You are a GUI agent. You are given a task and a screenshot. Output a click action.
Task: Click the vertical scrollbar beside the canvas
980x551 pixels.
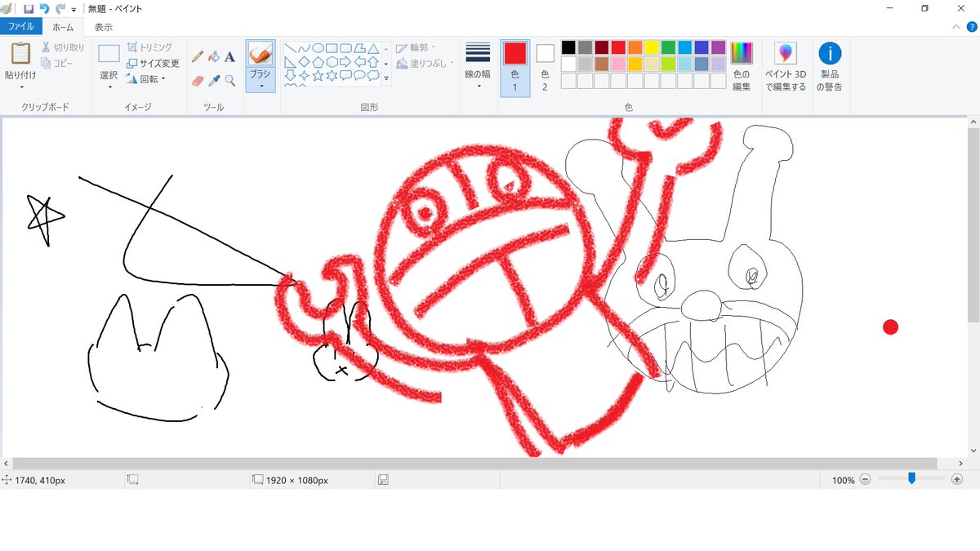(x=972, y=226)
